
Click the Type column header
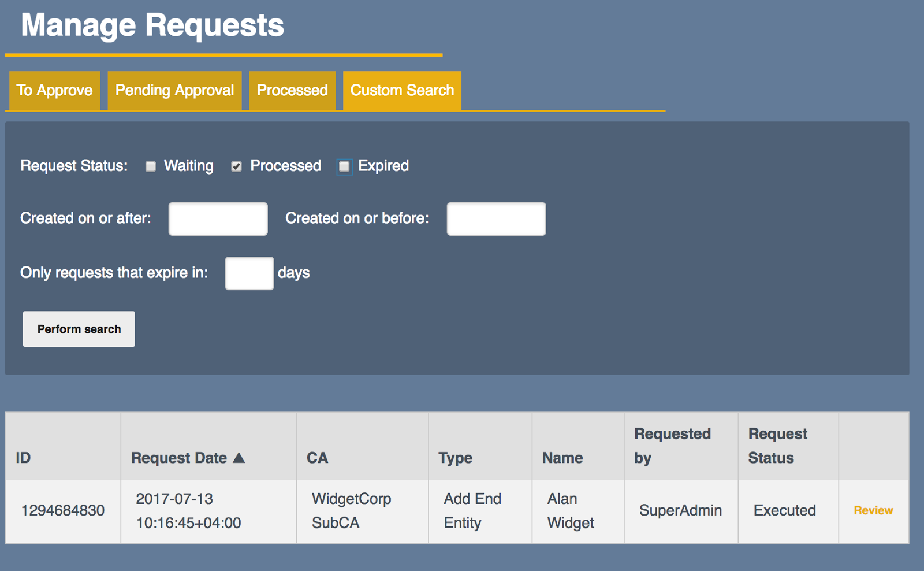click(x=456, y=458)
